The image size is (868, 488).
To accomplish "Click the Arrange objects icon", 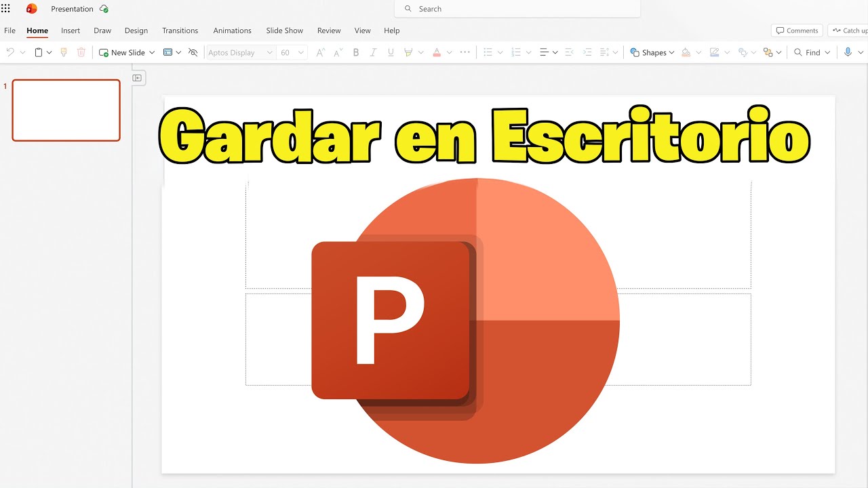I will [x=768, y=52].
